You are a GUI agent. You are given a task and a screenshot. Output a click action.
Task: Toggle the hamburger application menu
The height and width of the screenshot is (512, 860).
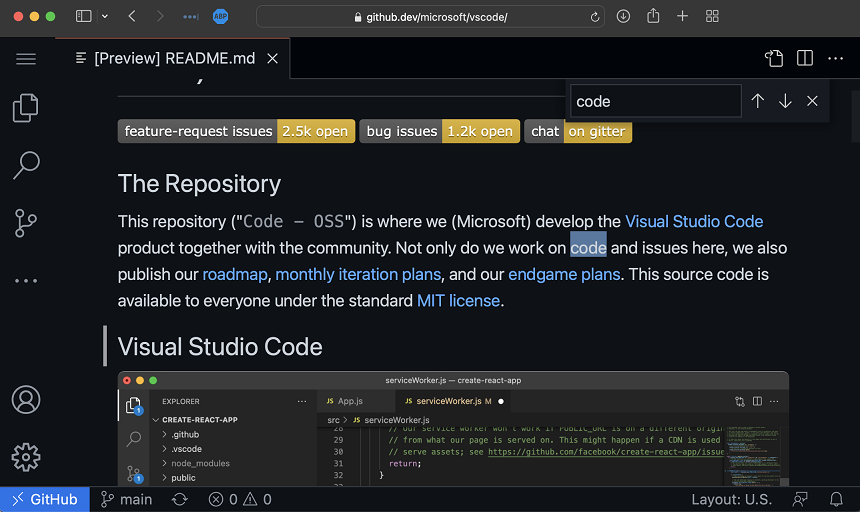pos(26,59)
